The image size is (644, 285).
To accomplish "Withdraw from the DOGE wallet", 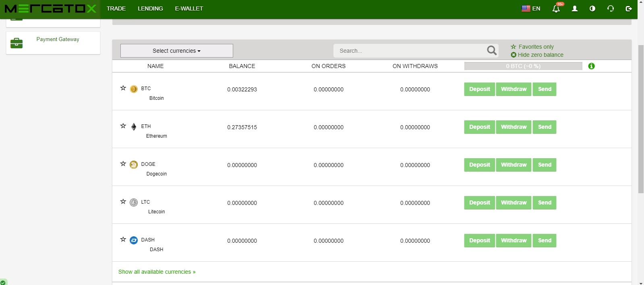I will (x=514, y=165).
